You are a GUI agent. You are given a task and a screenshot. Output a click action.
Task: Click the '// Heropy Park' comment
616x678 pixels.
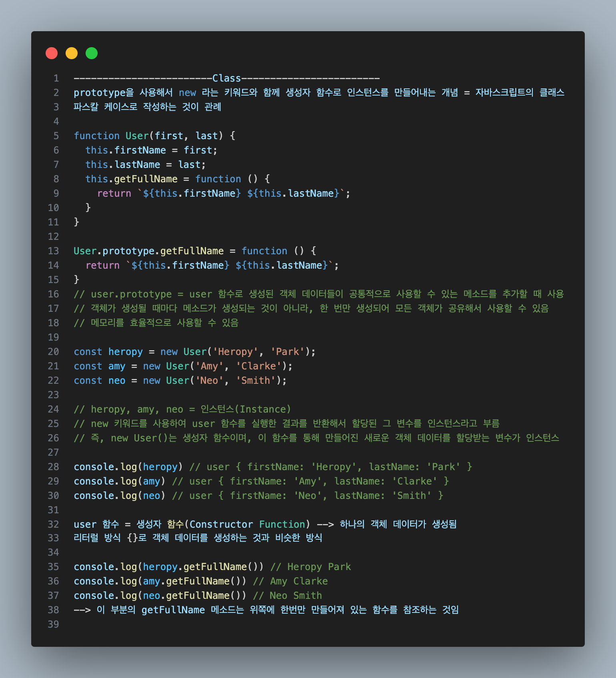point(311,567)
